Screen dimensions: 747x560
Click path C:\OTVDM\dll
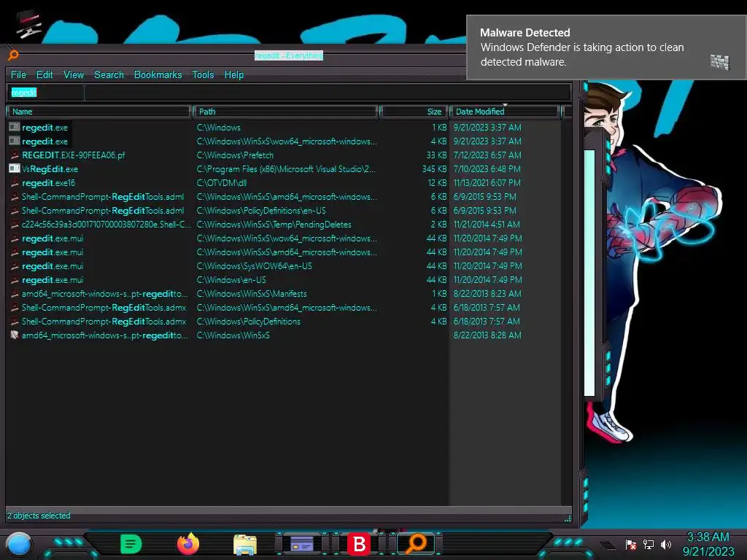222,183
